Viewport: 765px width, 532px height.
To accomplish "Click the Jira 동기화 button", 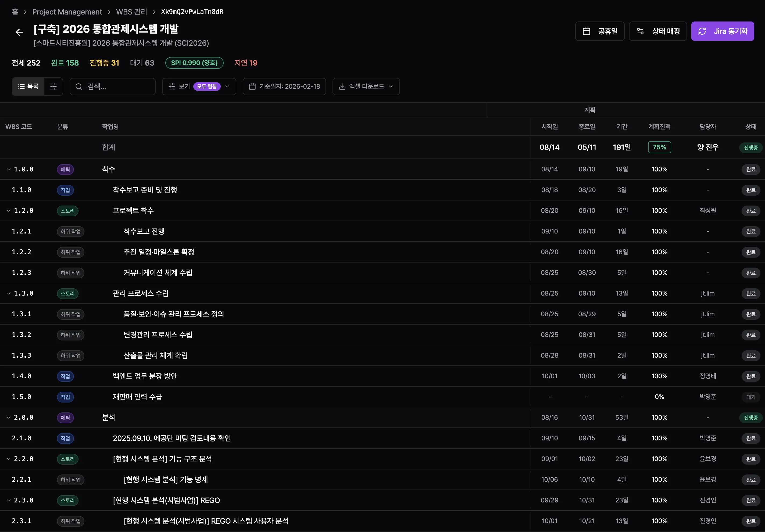I will pyautogui.click(x=723, y=31).
